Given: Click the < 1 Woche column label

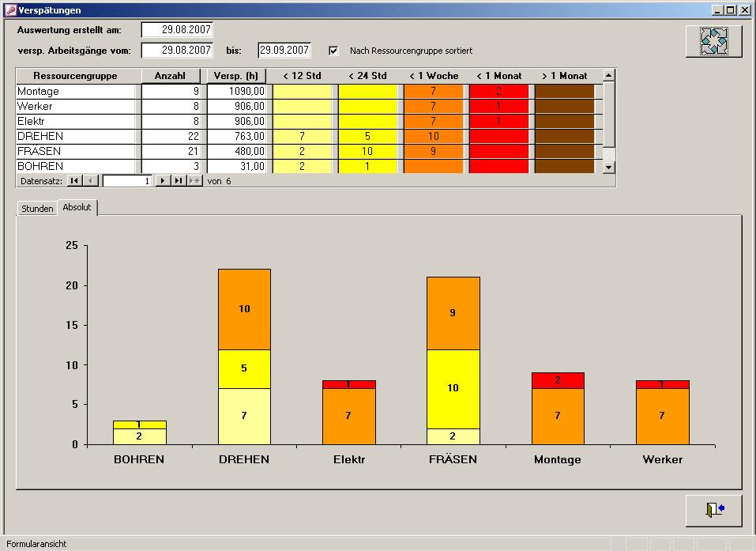Looking at the screenshot, I should pos(434,76).
